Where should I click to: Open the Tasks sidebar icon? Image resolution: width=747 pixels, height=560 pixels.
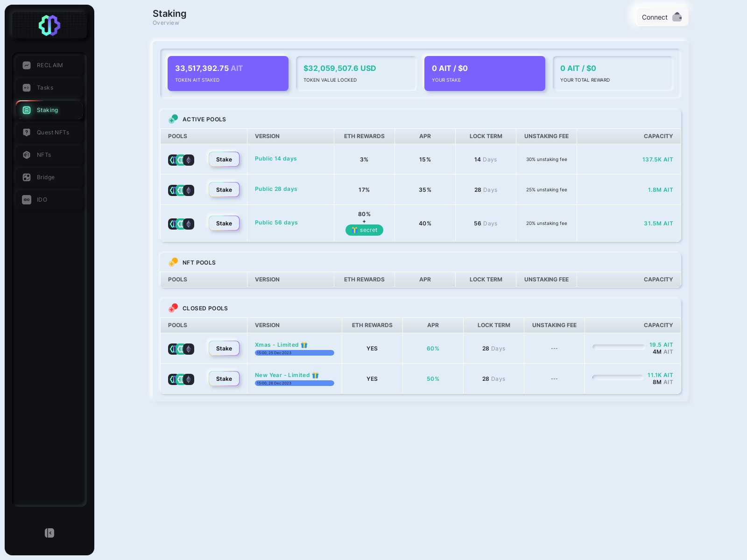pos(27,88)
